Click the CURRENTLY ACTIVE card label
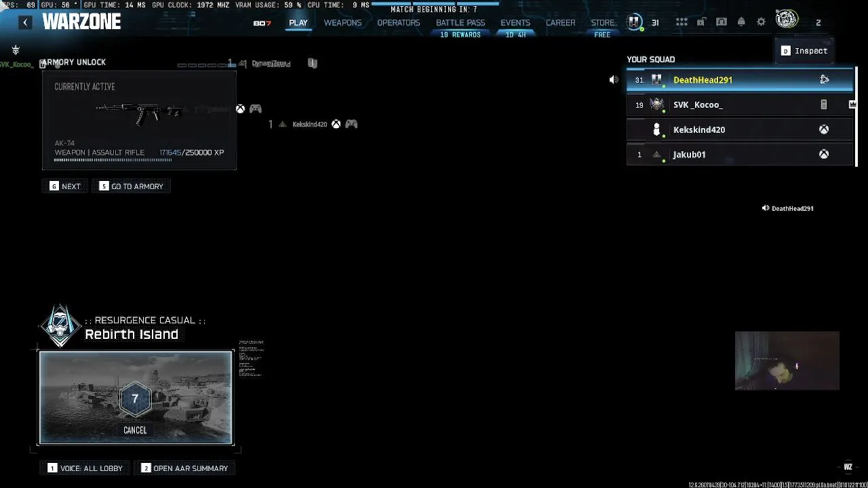Image resolution: width=868 pixels, height=488 pixels. coord(85,87)
